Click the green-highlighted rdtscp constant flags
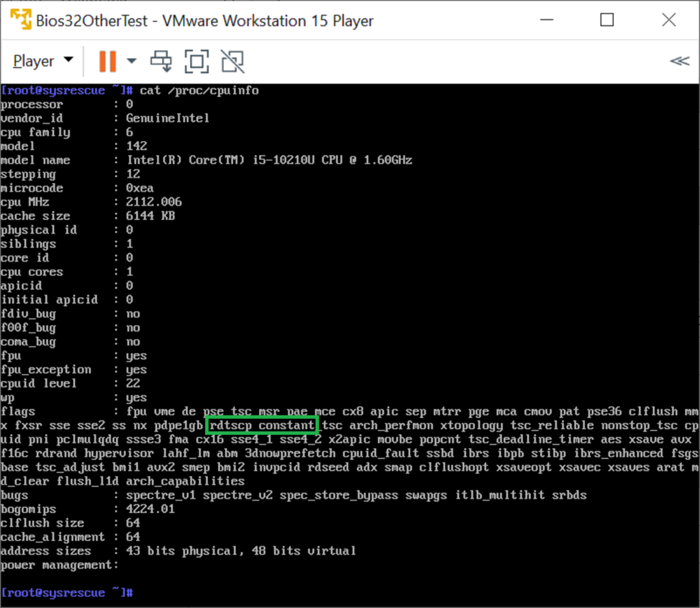The image size is (700, 608). point(262,426)
